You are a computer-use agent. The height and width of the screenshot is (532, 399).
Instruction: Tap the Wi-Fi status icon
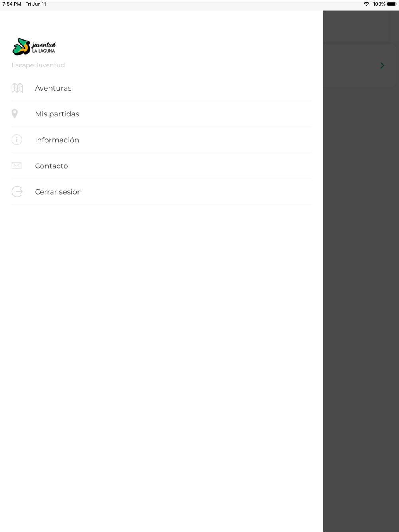[x=366, y=4]
